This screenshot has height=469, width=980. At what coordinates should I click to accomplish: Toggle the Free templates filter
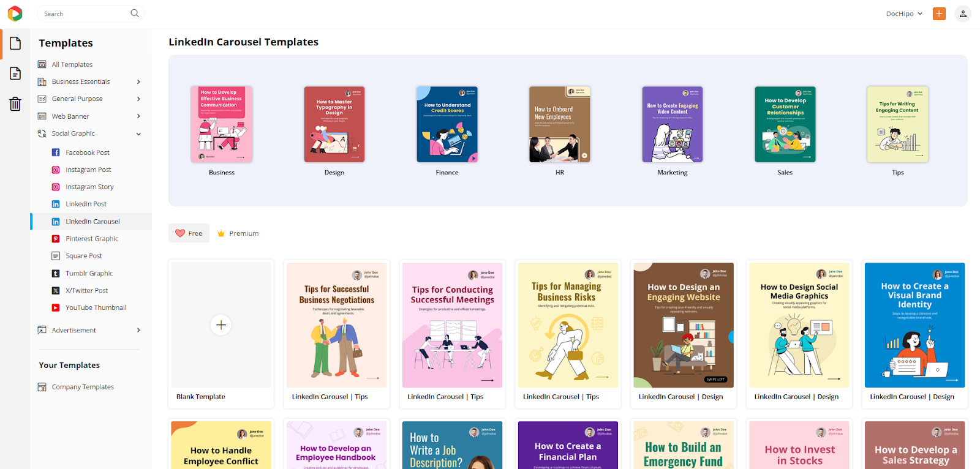pos(189,233)
